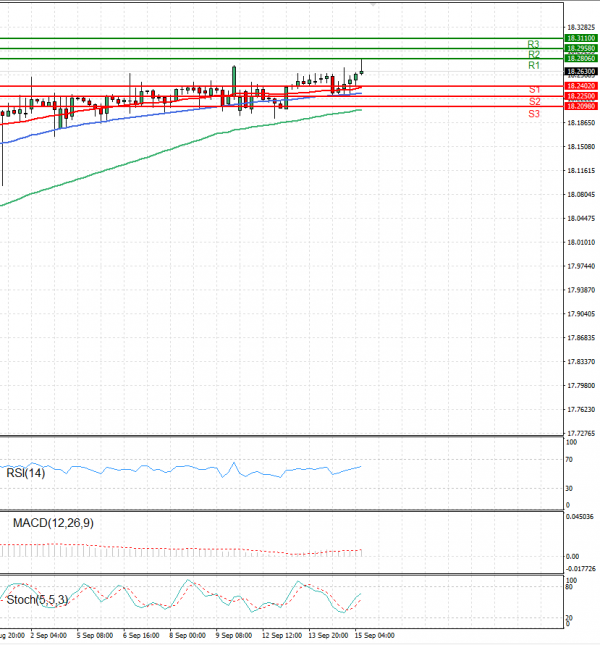Viewport: 600px width, 645px height.
Task: Select the 18.29580 price tag
Action: pos(581,49)
